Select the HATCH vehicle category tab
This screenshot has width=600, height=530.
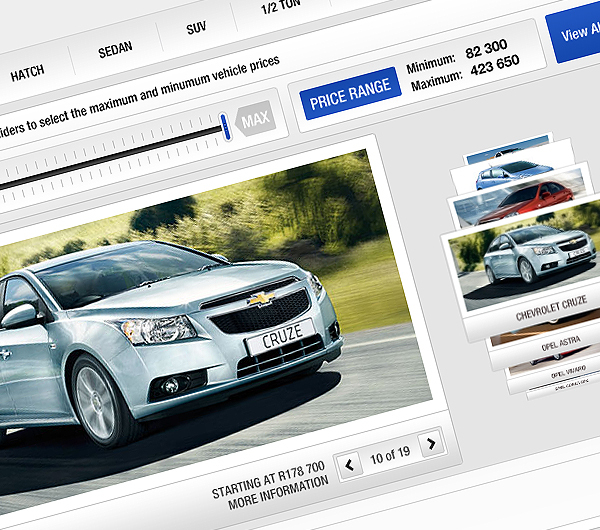click(28, 73)
